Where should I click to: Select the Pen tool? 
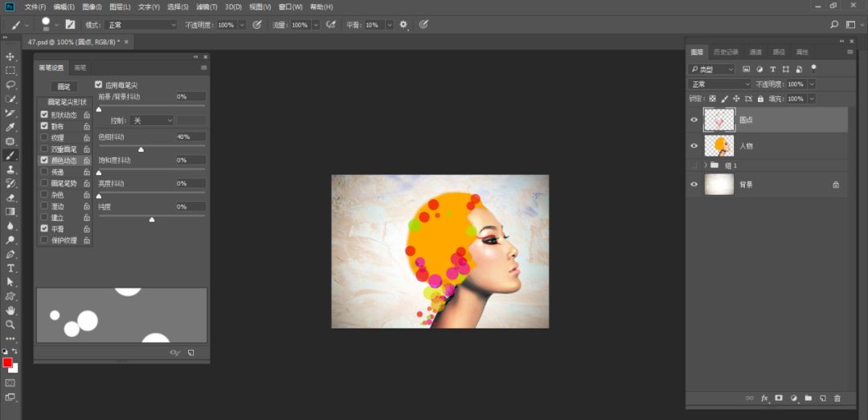point(10,254)
